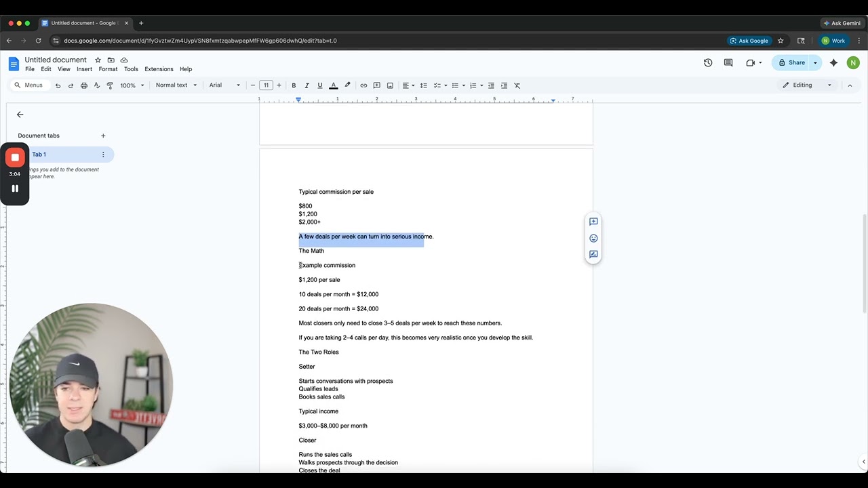
Task: Increase font size with plus button
Action: [279, 85]
